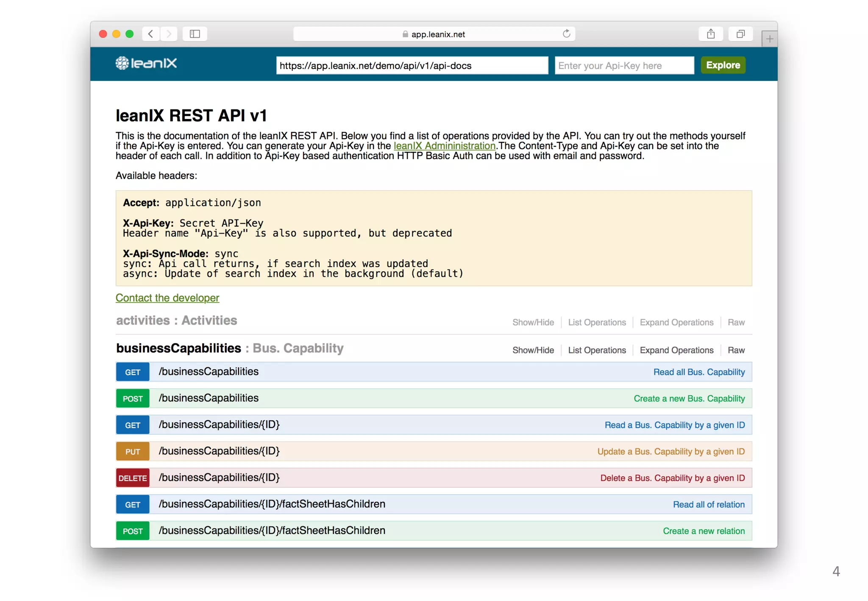Click the leanIX logo in header
This screenshot has height=601, width=868.
(146, 64)
